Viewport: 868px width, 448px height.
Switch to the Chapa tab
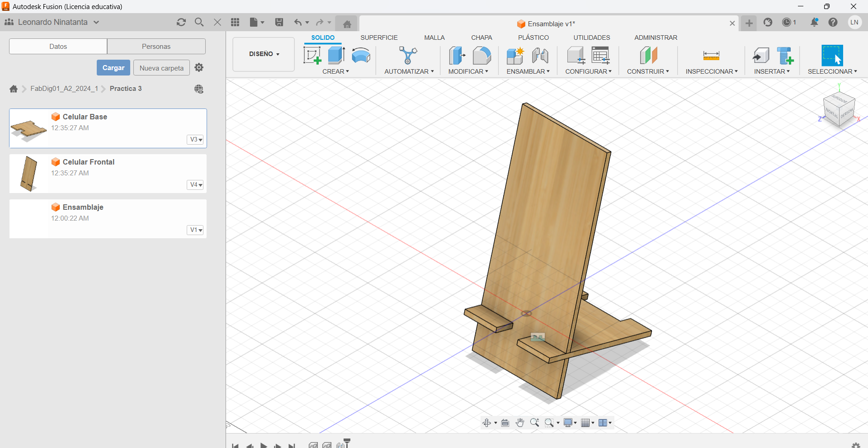coord(481,38)
